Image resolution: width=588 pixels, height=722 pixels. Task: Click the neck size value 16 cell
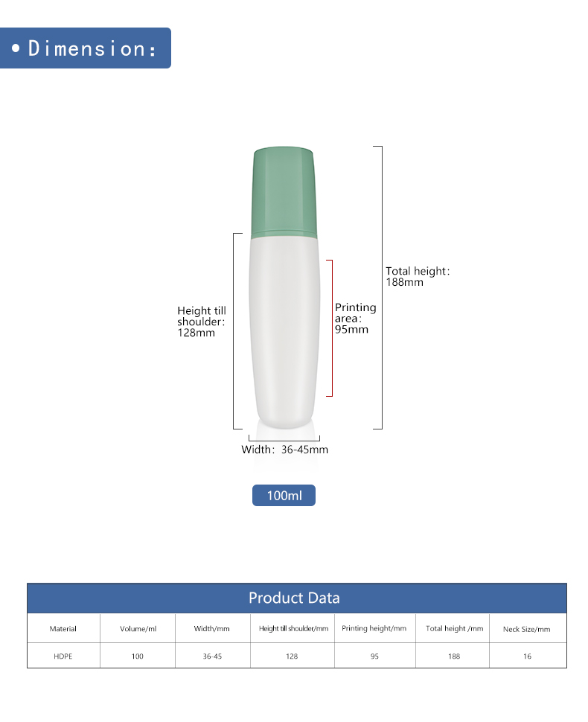pyautogui.click(x=528, y=656)
